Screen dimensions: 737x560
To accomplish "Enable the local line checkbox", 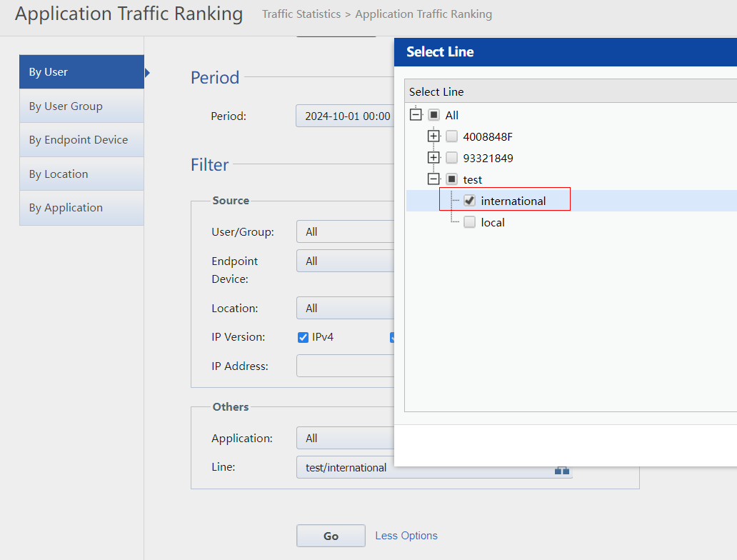I will pyautogui.click(x=470, y=222).
